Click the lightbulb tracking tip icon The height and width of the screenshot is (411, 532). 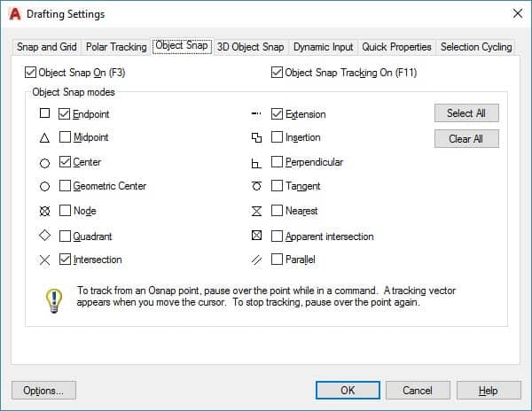tap(54, 299)
